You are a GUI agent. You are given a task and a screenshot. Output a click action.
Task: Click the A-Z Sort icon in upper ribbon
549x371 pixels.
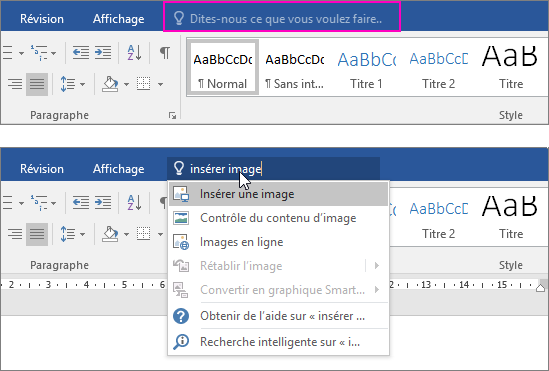[x=134, y=53]
